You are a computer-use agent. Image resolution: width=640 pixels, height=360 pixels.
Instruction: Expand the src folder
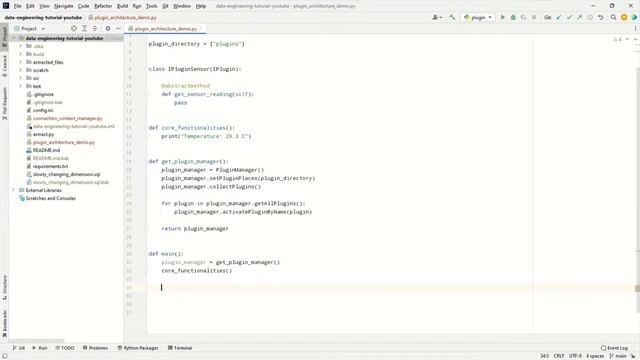[20, 78]
